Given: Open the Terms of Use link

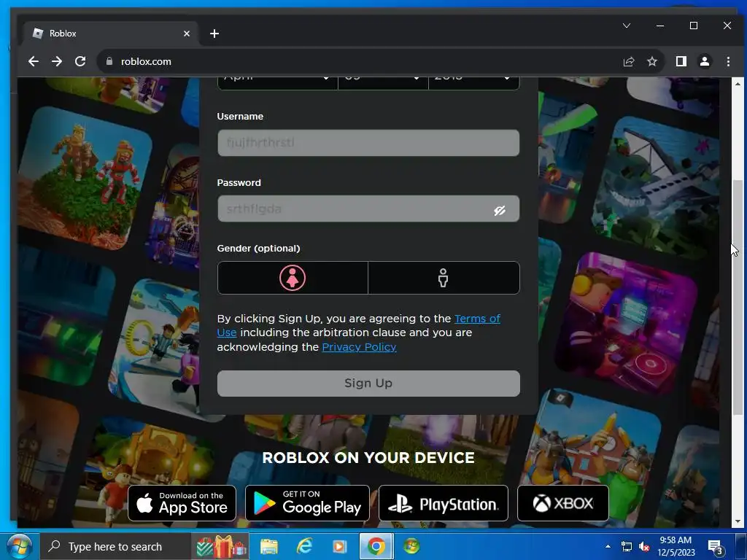Looking at the screenshot, I should [477, 319].
